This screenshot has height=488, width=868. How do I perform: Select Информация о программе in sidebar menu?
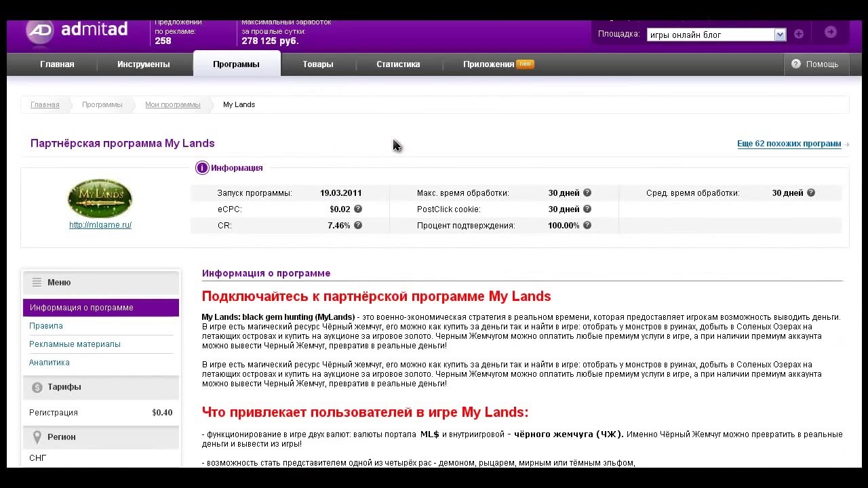coord(101,308)
